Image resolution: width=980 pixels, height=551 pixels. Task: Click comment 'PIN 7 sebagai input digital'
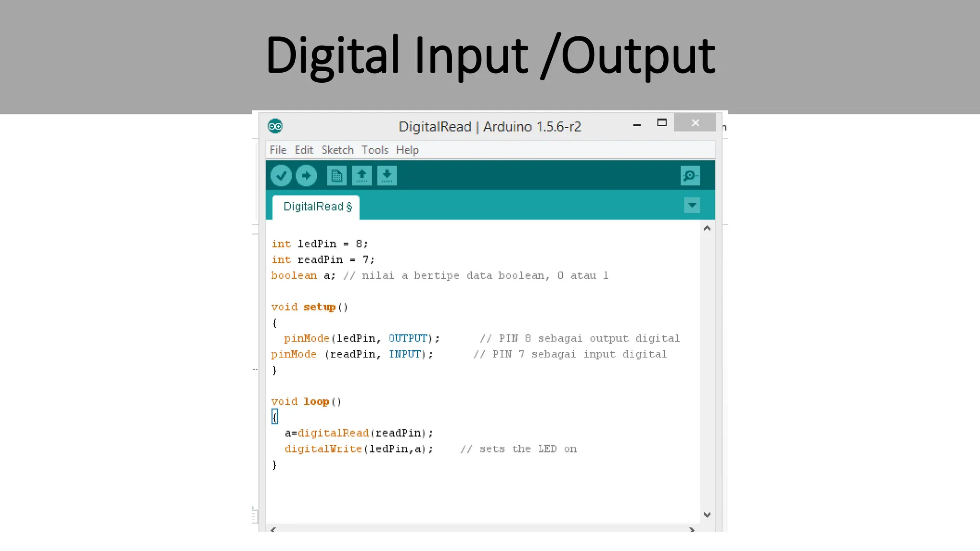pos(570,354)
